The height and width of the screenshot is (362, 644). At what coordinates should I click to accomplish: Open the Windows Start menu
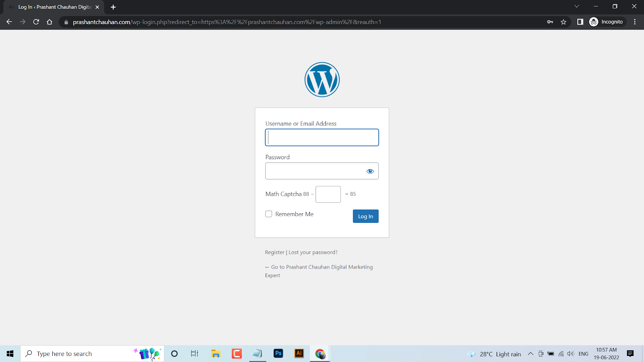[x=10, y=354]
